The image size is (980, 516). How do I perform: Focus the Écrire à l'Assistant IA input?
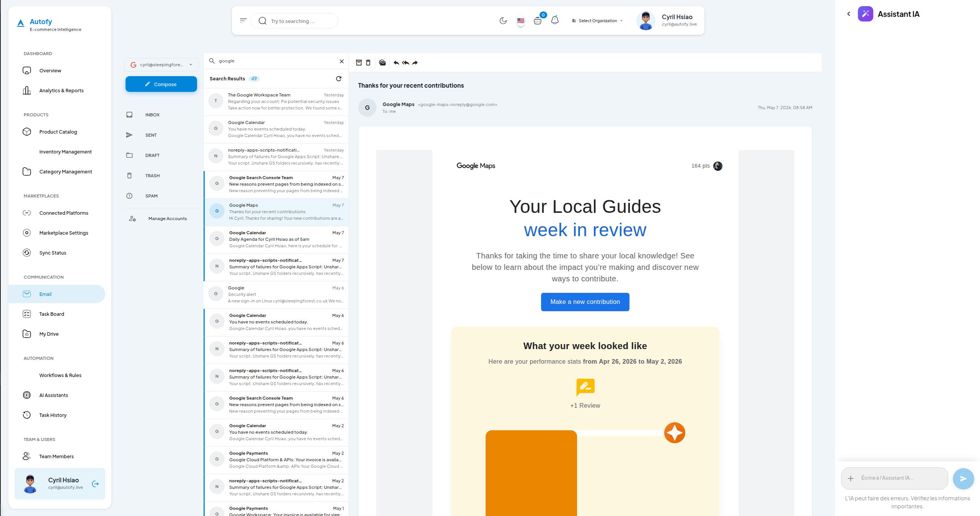click(902, 478)
